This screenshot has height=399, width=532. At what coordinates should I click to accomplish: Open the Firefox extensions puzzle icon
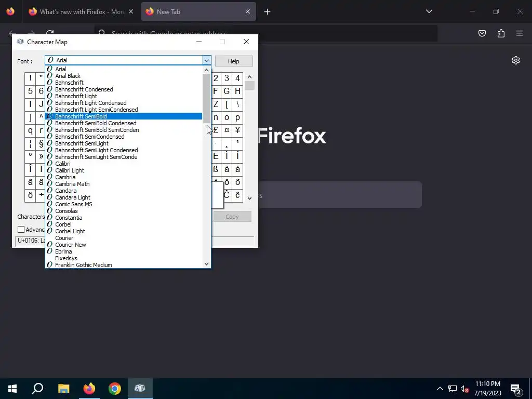click(501, 33)
